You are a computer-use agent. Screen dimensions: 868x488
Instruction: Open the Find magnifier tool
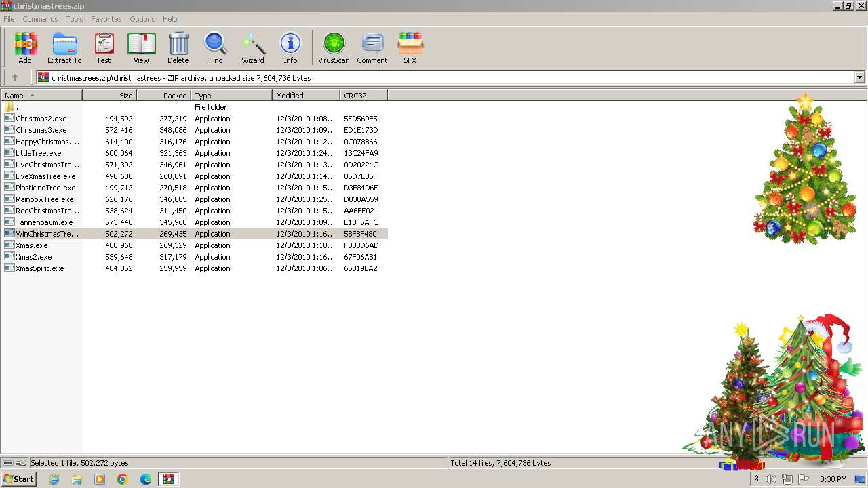(x=216, y=47)
